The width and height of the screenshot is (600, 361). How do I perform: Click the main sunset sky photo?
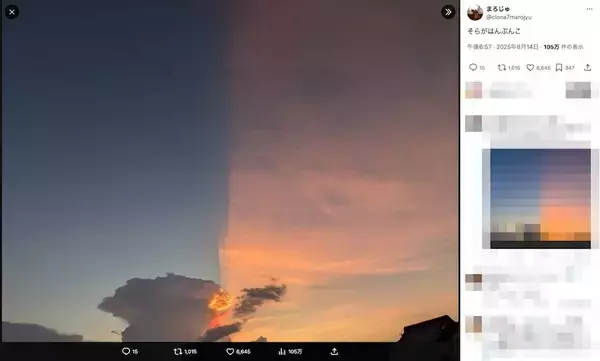pos(230,171)
